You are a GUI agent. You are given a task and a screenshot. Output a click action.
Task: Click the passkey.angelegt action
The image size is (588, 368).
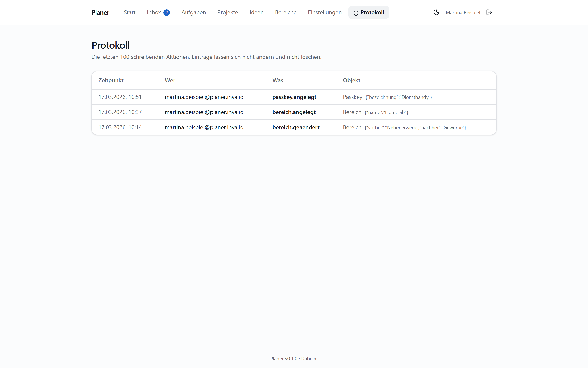click(294, 97)
